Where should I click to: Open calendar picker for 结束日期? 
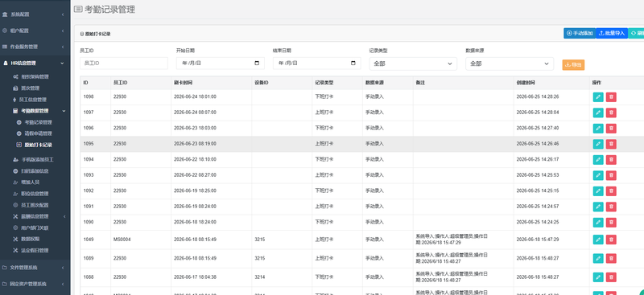(353, 64)
